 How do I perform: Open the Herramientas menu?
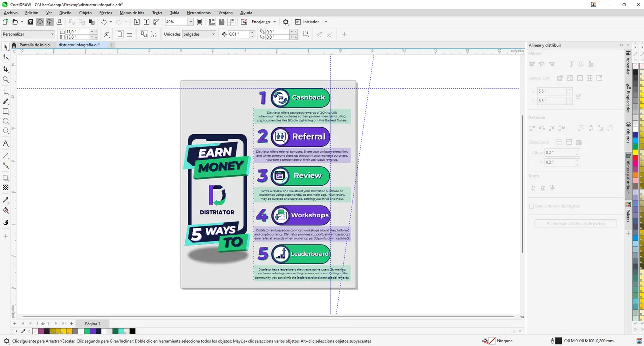pos(199,13)
